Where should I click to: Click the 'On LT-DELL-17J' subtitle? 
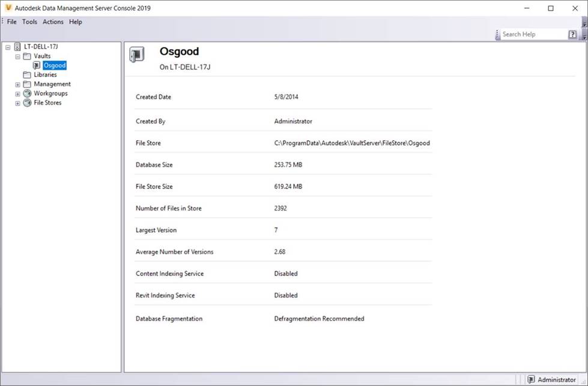[185, 67]
